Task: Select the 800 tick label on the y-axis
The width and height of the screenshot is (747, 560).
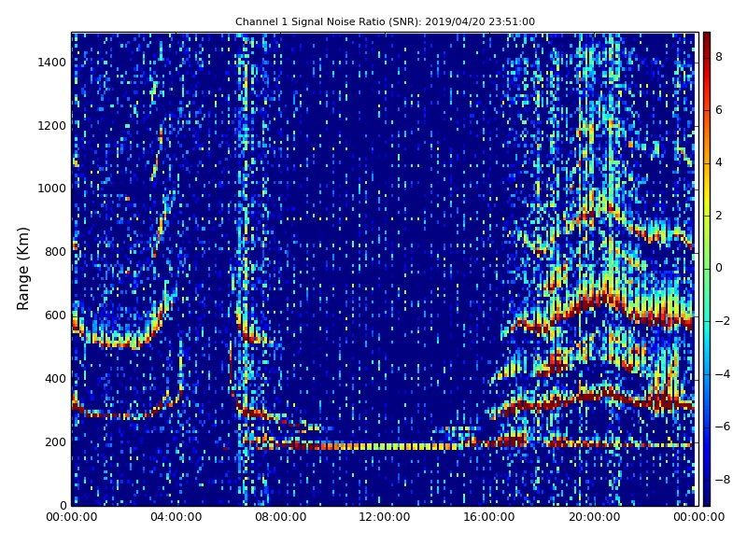Action: pyautogui.click(x=55, y=252)
